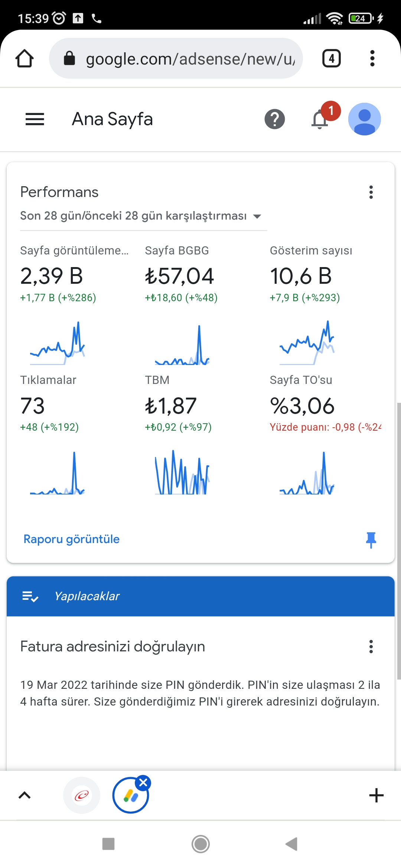Viewport: 401px width, 868px height.
Task: Select the AdSense tab in bottom strip
Action: click(130, 796)
